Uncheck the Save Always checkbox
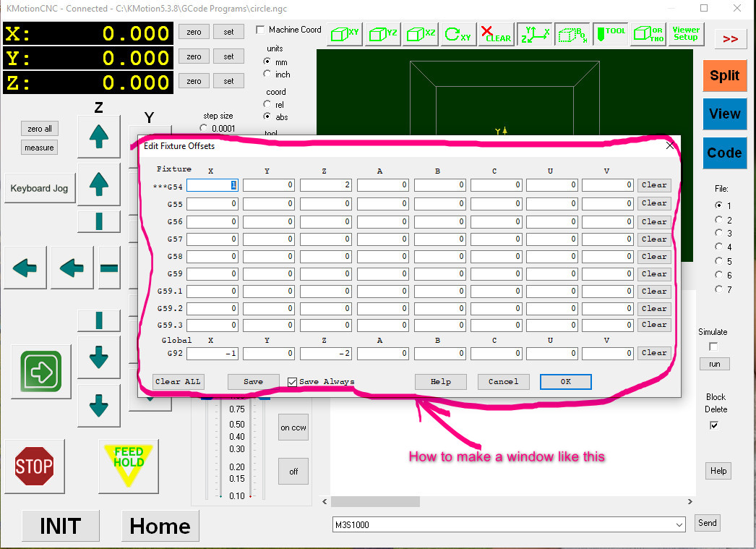The image size is (756, 549). click(x=293, y=382)
